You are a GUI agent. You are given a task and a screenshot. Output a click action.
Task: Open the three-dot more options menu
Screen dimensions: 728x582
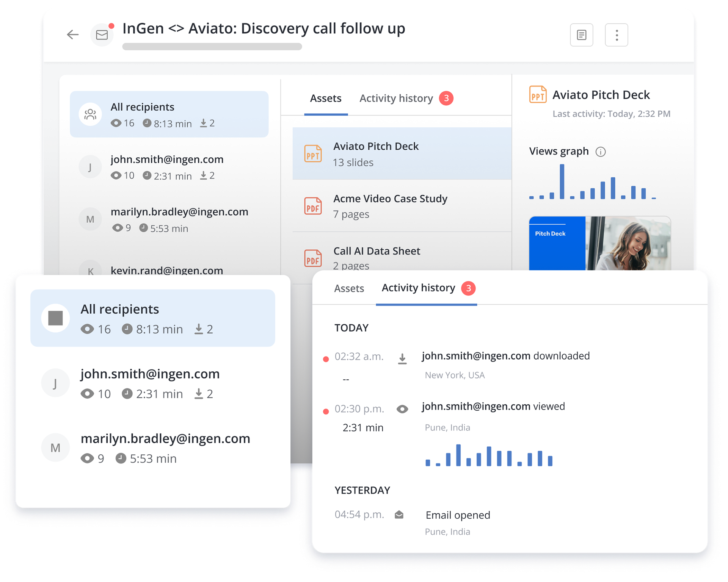[x=616, y=35]
